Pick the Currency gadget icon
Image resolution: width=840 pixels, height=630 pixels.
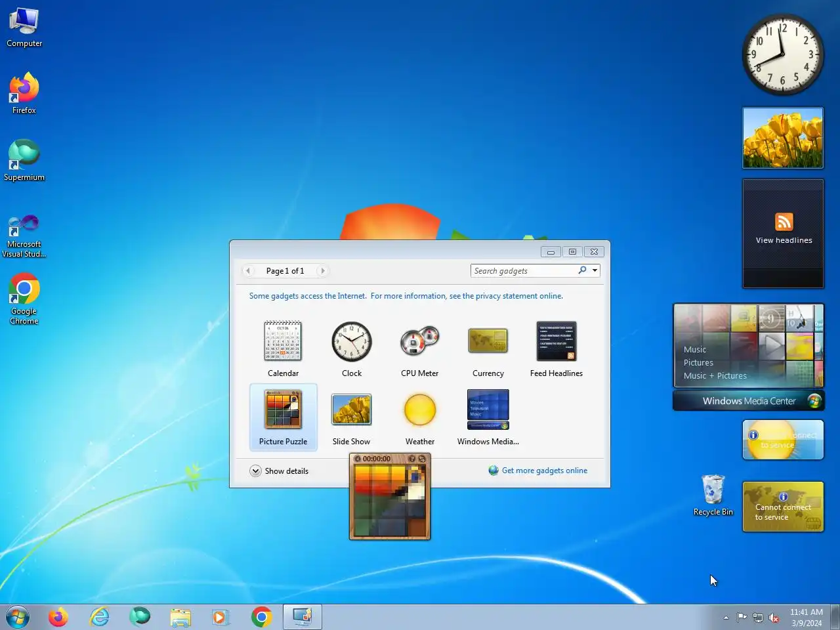tap(488, 341)
